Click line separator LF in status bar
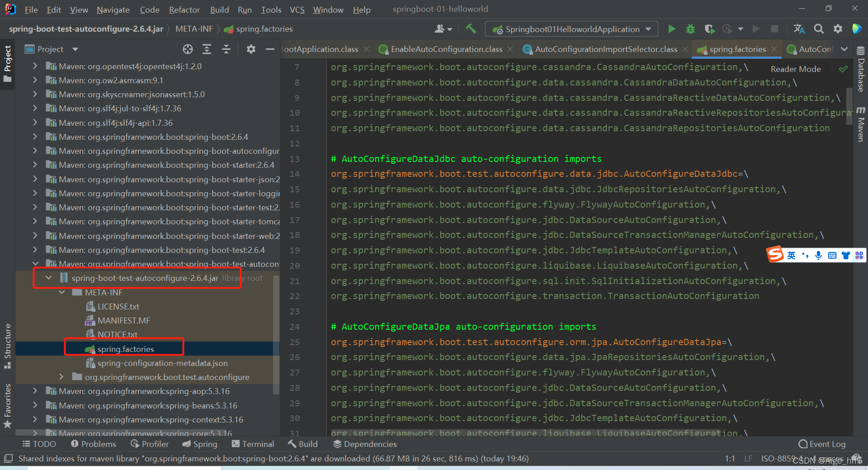Image resolution: width=868 pixels, height=470 pixels. (x=748, y=459)
